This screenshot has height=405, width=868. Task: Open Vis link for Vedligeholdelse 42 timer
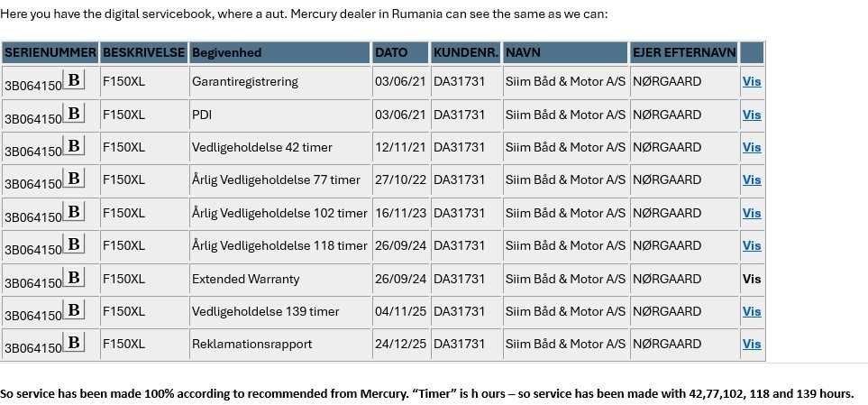pos(751,147)
